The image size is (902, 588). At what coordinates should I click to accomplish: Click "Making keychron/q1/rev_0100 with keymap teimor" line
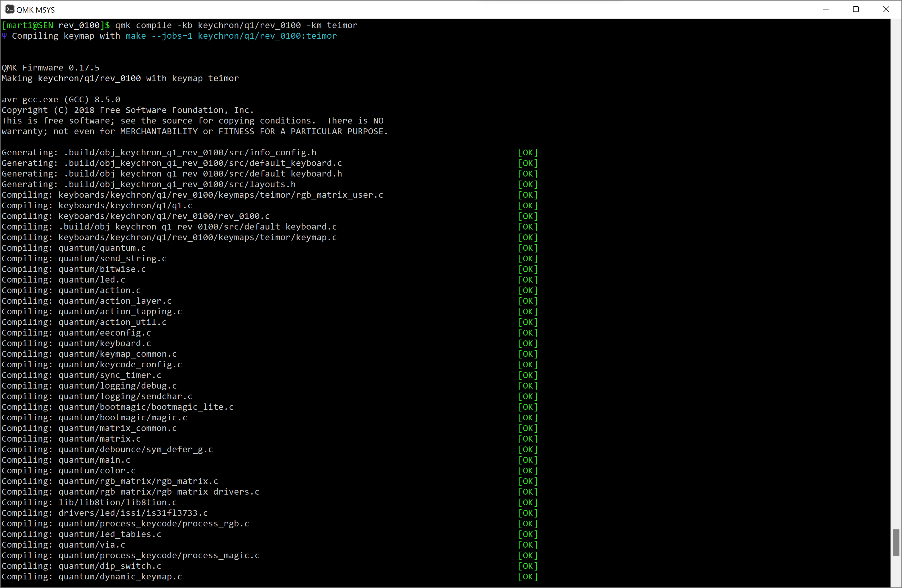coord(120,79)
